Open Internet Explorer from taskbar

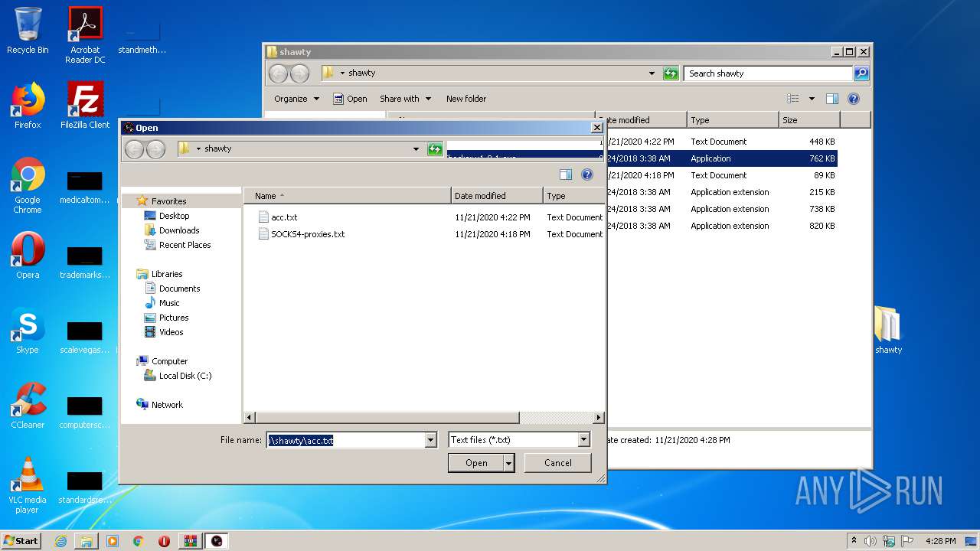60,541
